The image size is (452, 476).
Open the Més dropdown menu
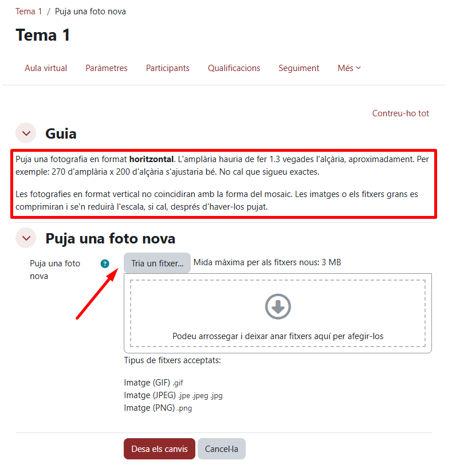click(x=349, y=68)
